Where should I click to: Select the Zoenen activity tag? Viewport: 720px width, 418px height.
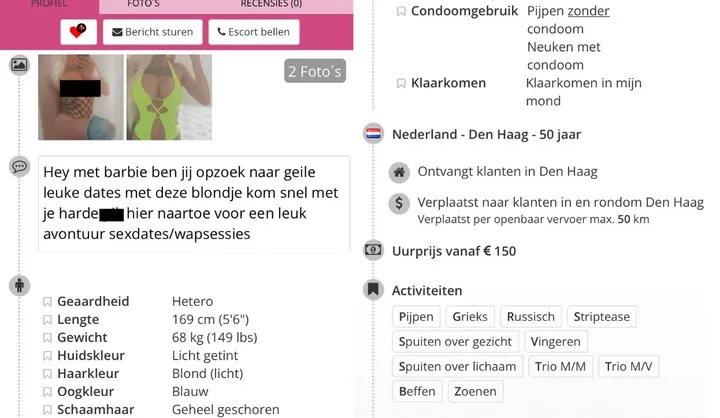tap(475, 391)
